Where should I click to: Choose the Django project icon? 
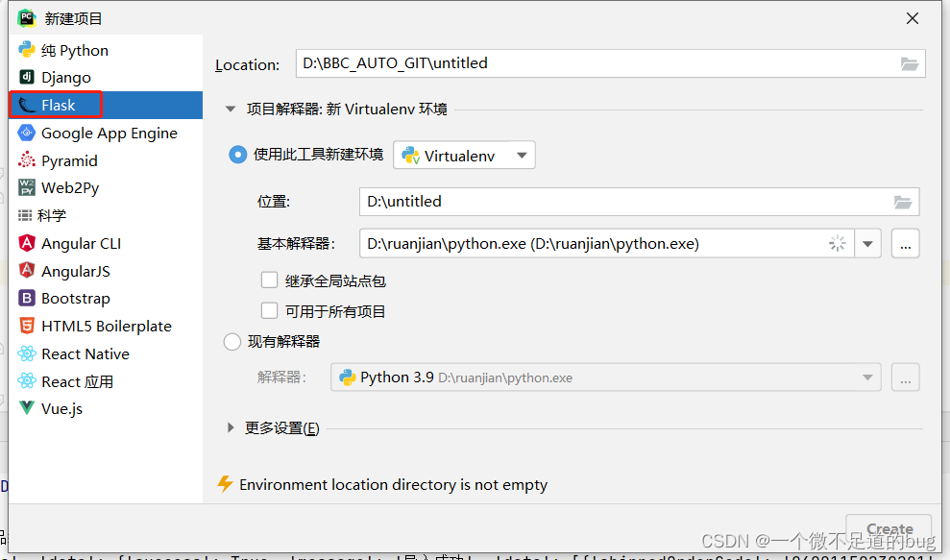pos(27,77)
